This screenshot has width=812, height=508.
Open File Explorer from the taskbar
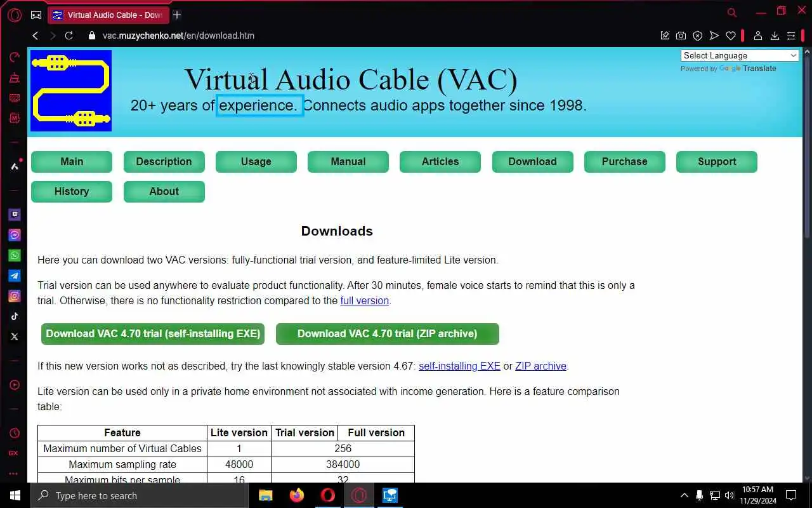(265, 495)
